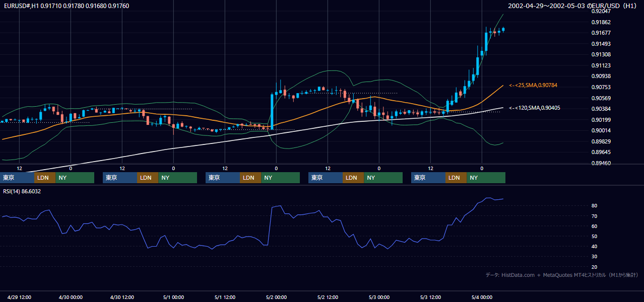
Task: Click price level 0.92047 on axis
Action: 601,11
